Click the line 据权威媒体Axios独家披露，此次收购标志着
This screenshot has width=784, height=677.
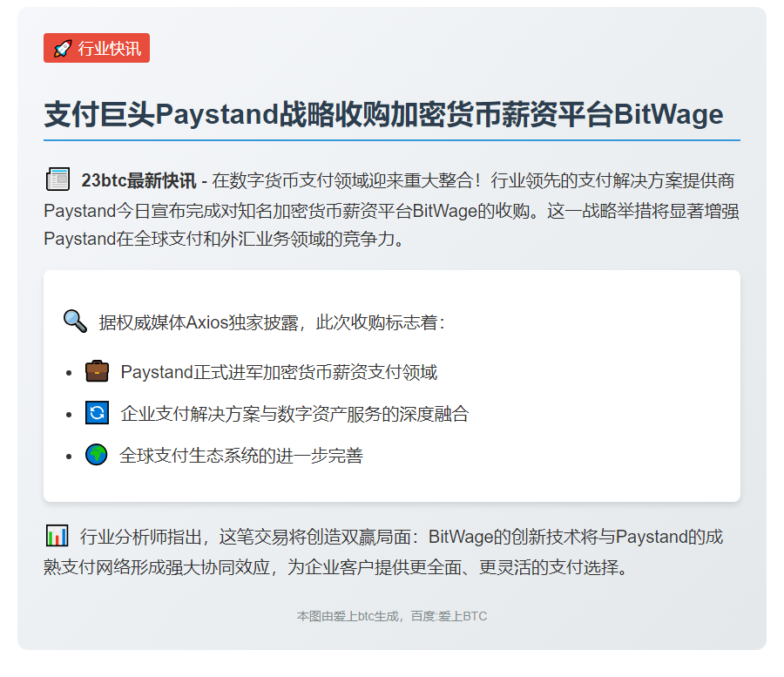click(x=272, y=322)
